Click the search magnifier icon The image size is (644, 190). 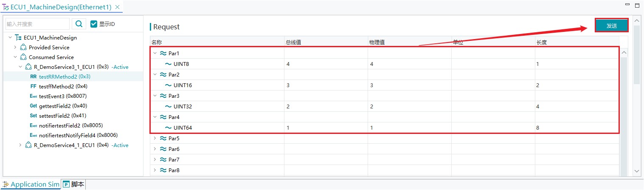79,24
